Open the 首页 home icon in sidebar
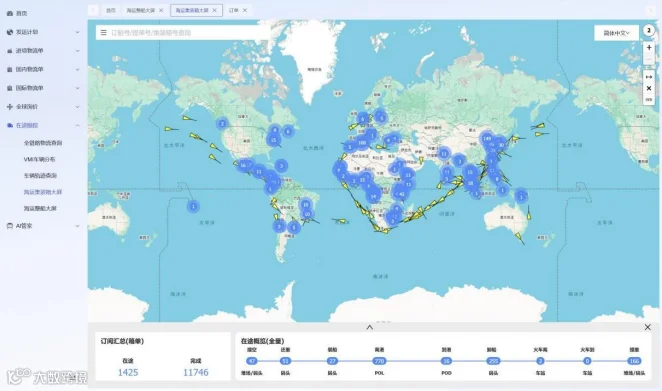 pos(10,14)
